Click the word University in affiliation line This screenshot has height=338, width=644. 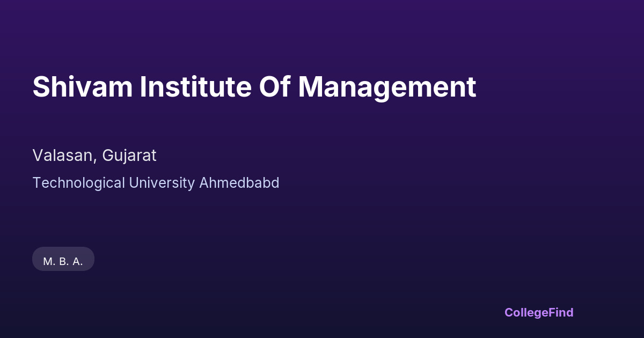click(162, 183)
